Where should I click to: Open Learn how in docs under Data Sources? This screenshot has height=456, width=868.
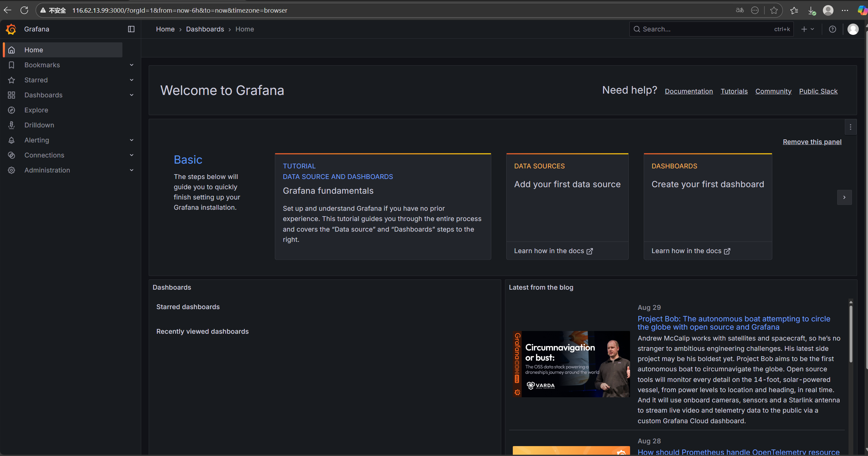coord(553,251)
